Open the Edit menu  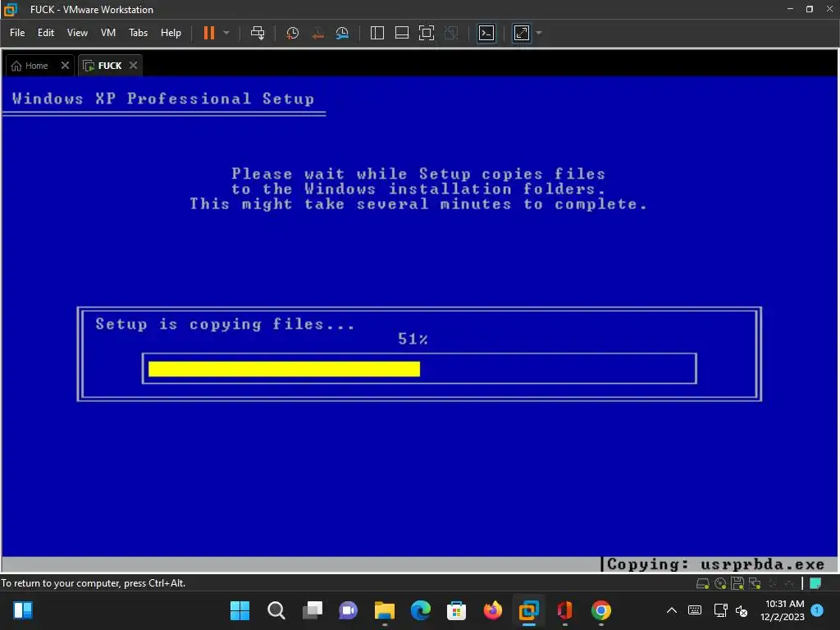(46, 33)
